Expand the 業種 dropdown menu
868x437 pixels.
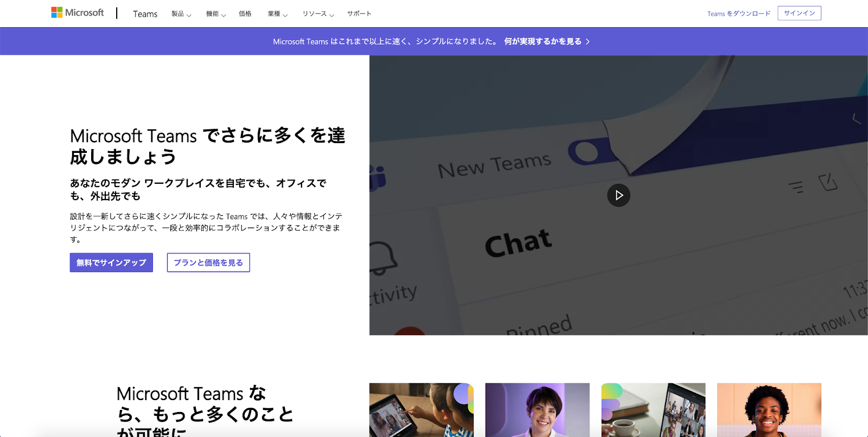pyautogui.click(x=277, y=14)
